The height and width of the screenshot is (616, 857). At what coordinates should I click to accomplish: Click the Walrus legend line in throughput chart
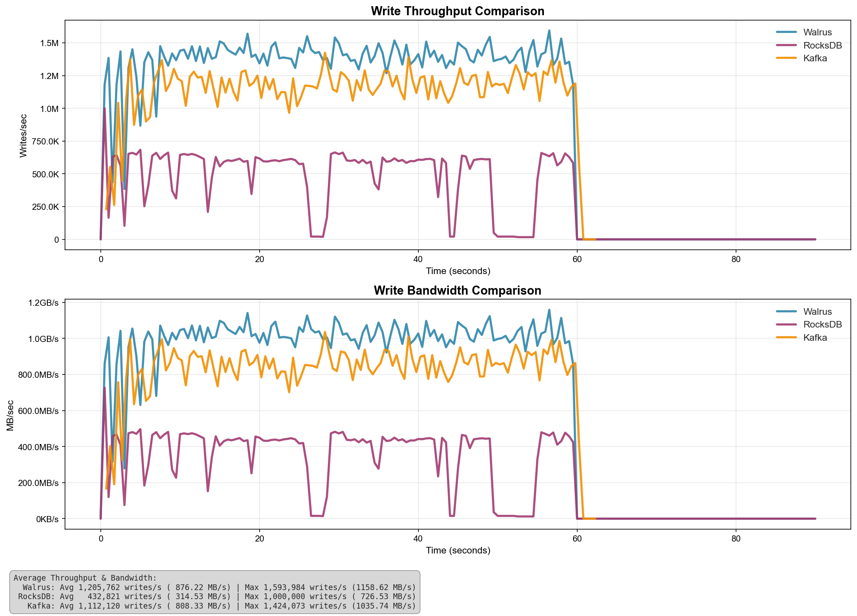(x=786, y=32)
